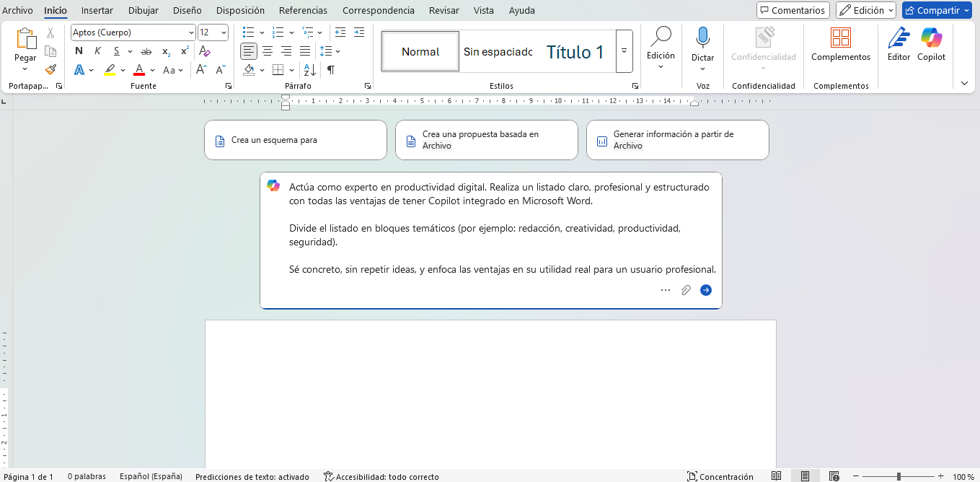Select the Print Layout view button
The height and width of the screenshot is (482, 980).
pyautogui.click(x=805, y=476)
